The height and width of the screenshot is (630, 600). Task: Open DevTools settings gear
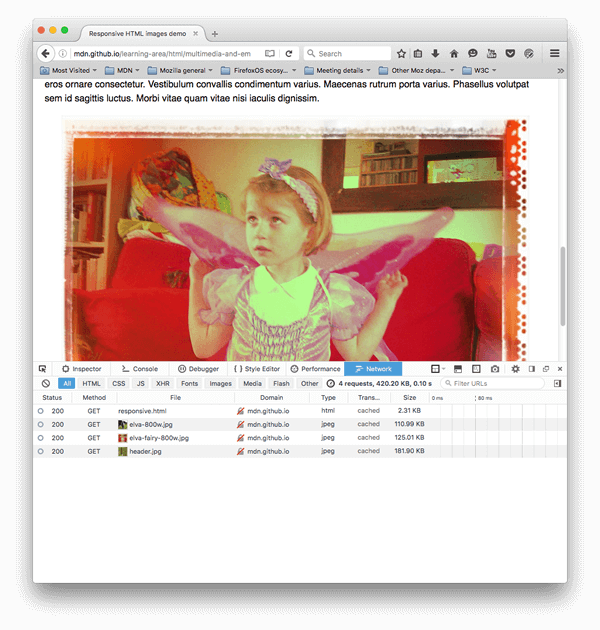(515, 369)
